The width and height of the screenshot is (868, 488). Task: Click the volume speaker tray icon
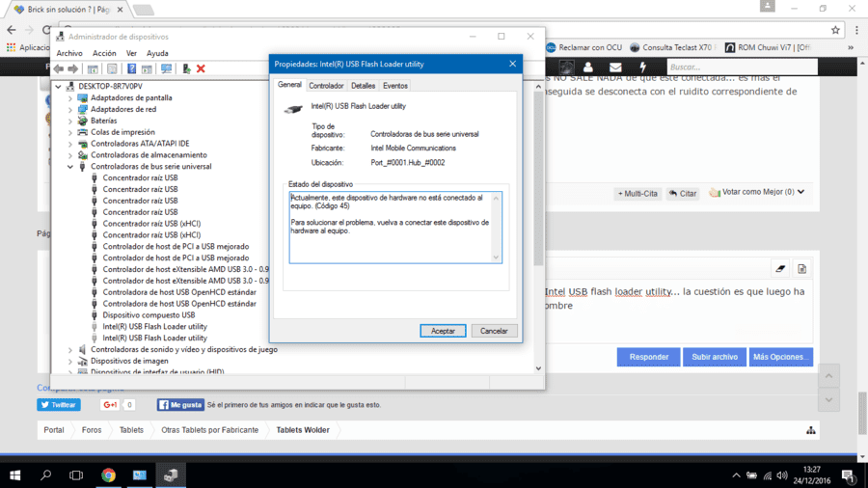pos(782,475)
